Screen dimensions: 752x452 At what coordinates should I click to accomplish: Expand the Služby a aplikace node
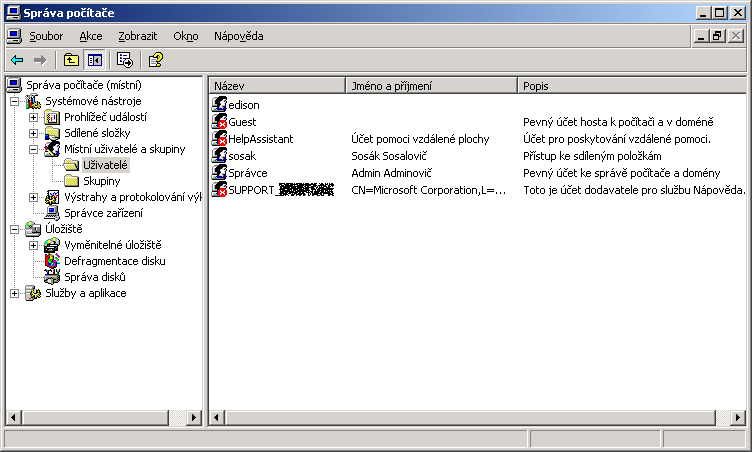[x=15, y=293]
